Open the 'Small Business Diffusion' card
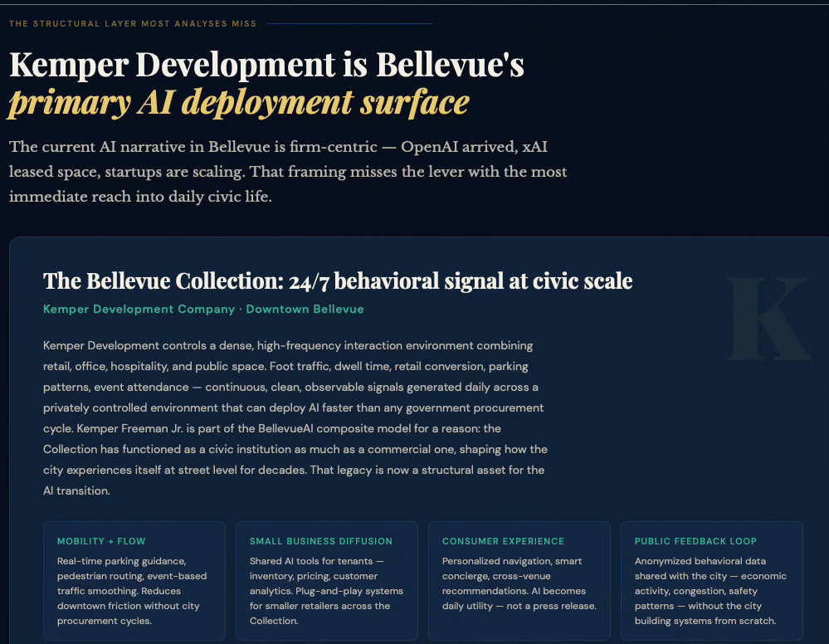 (327, 581)
